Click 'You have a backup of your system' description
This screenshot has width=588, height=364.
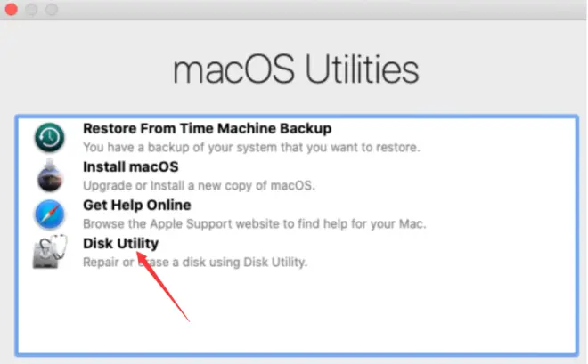click(251, 147)
